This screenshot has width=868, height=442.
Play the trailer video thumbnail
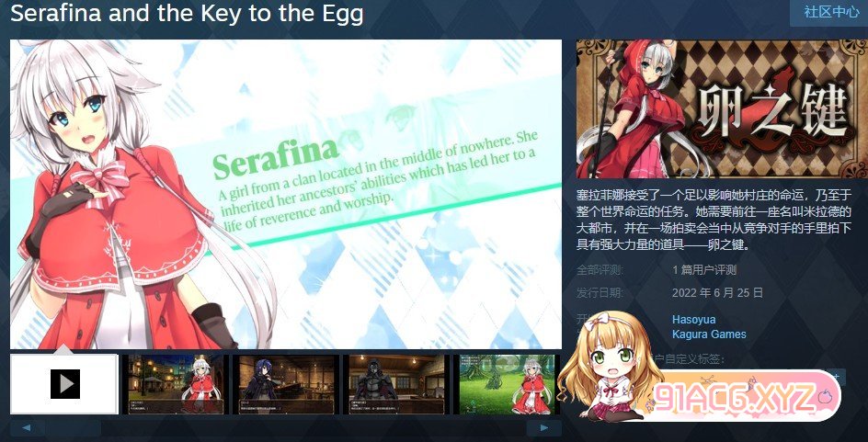pos(64,384)
